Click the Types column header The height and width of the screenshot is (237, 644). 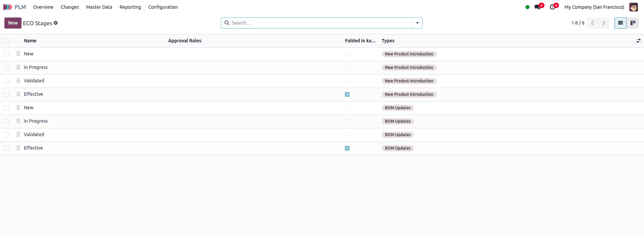[x=388, y=41]
